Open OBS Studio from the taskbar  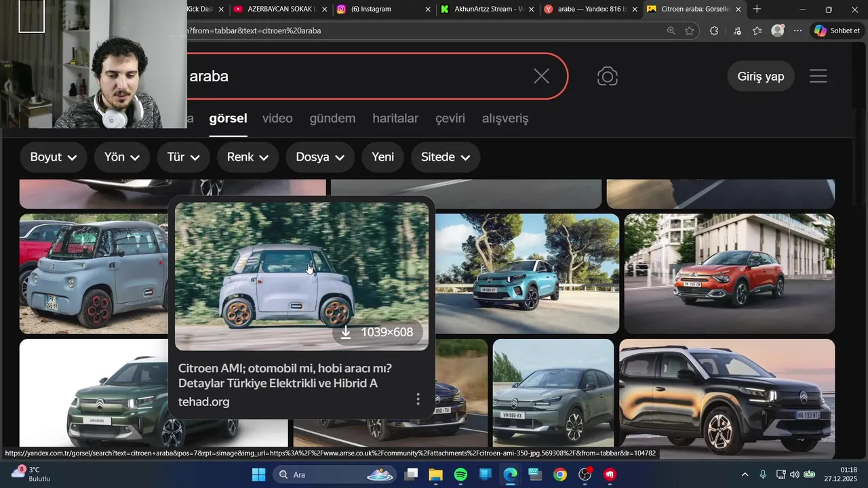click(x=585, y=474)
